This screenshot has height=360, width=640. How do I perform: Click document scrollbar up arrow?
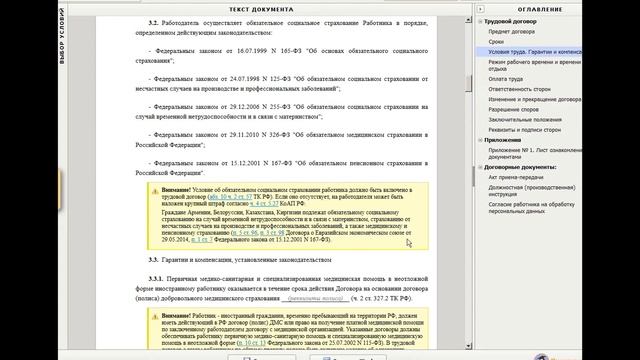[x=468, y=20]
